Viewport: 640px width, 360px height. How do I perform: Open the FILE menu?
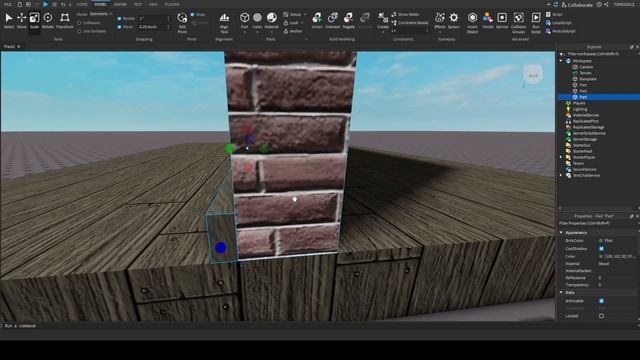pos(8,4)
